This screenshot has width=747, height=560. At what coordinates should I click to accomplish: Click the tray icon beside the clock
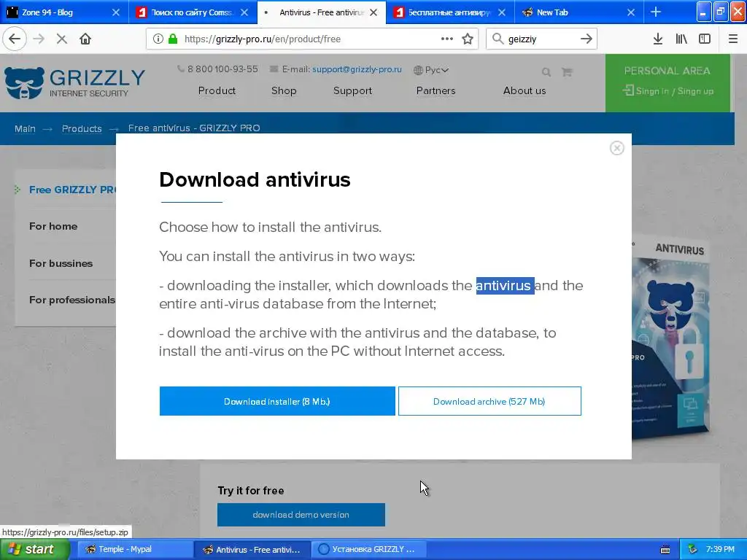693,550
